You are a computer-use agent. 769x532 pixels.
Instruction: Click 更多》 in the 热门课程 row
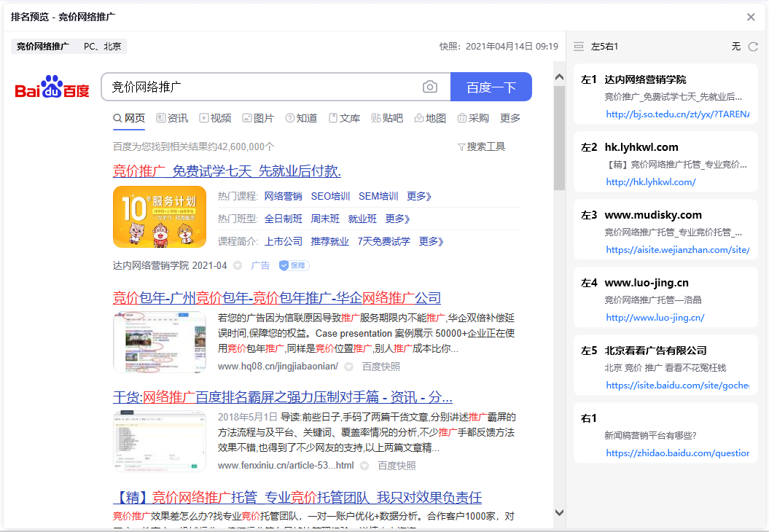click(419, 196)
